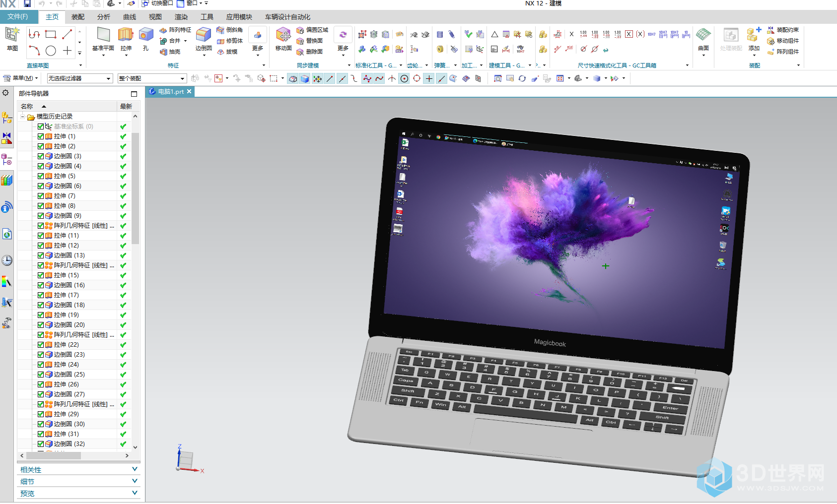Toggle the 拉伸 (5) feature checkbox
837x504 pixels.
(41, 176)
